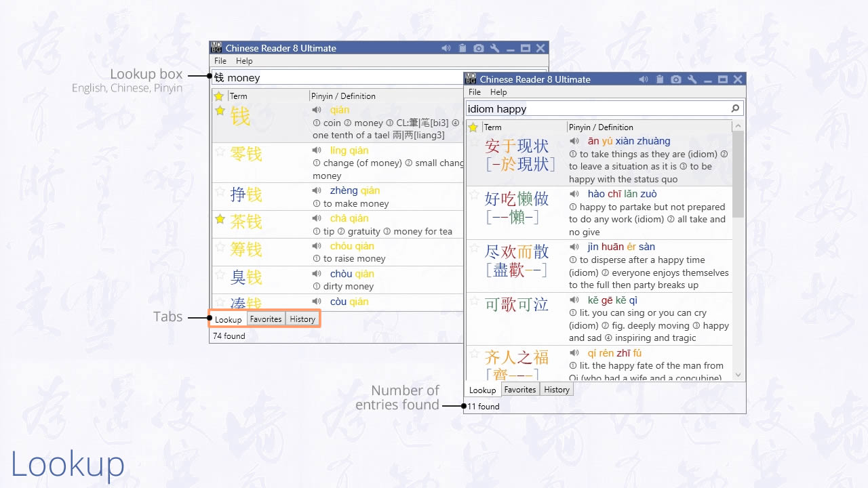Select Lookup tab in back window
This screenshot has height=488, width=868.
tap(229, 319)
